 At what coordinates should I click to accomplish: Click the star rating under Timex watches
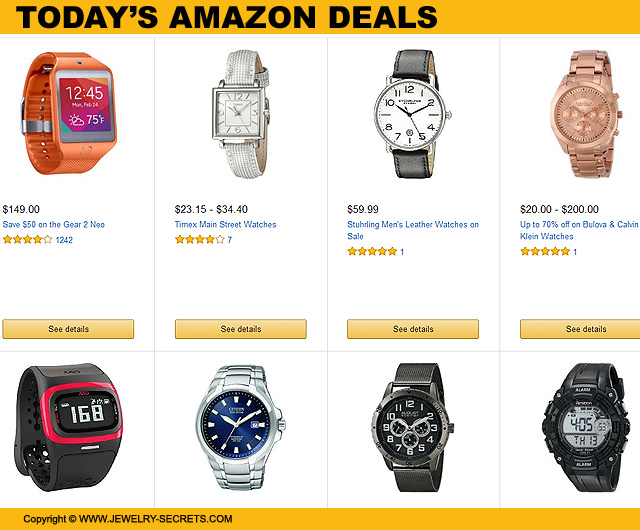200,240
